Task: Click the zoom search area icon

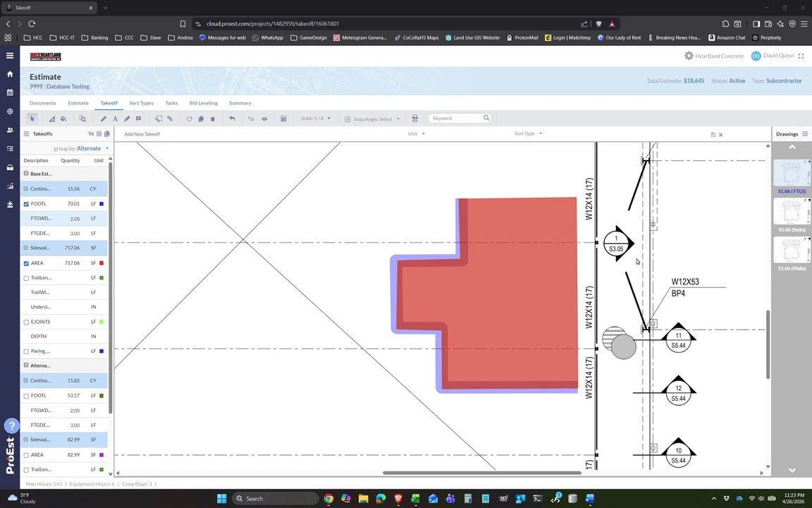Action: [x=82, y=119]
